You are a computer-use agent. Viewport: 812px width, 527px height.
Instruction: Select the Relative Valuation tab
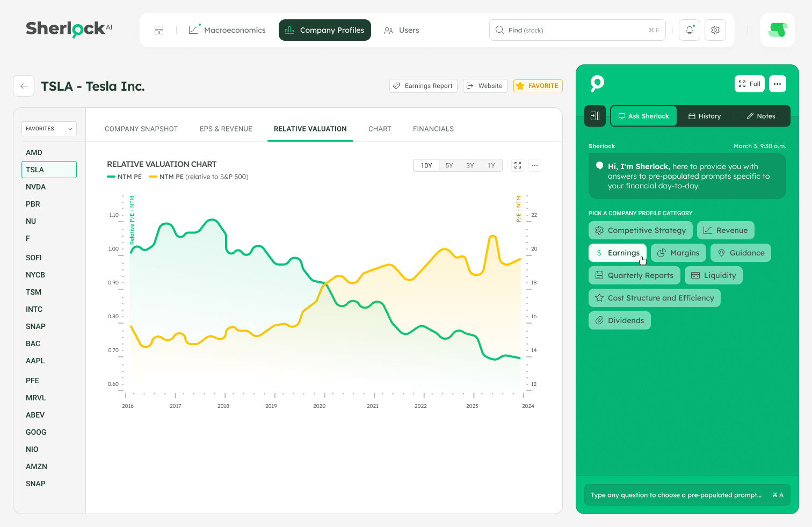(x=310, y=129)
